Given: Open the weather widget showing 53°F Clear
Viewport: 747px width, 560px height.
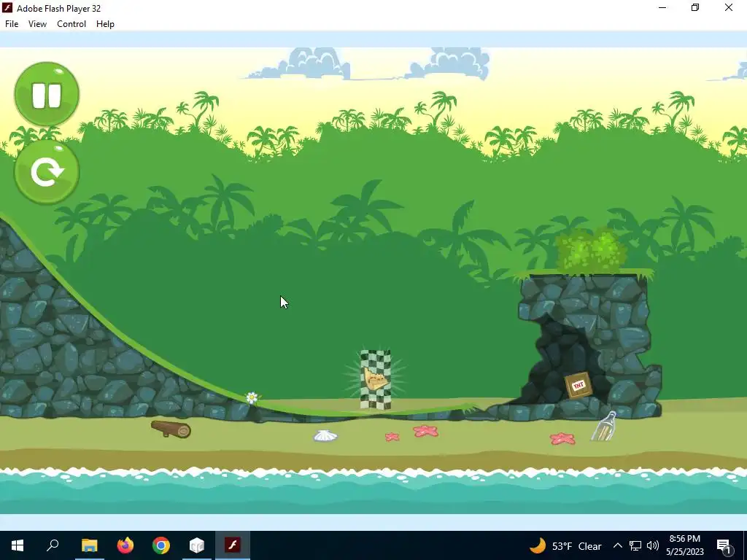Looking at the screenshot, I should click(x=565, y=545).
